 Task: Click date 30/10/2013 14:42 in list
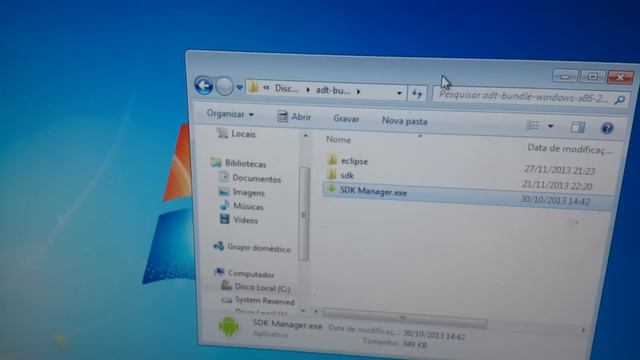tap(555, 201)
